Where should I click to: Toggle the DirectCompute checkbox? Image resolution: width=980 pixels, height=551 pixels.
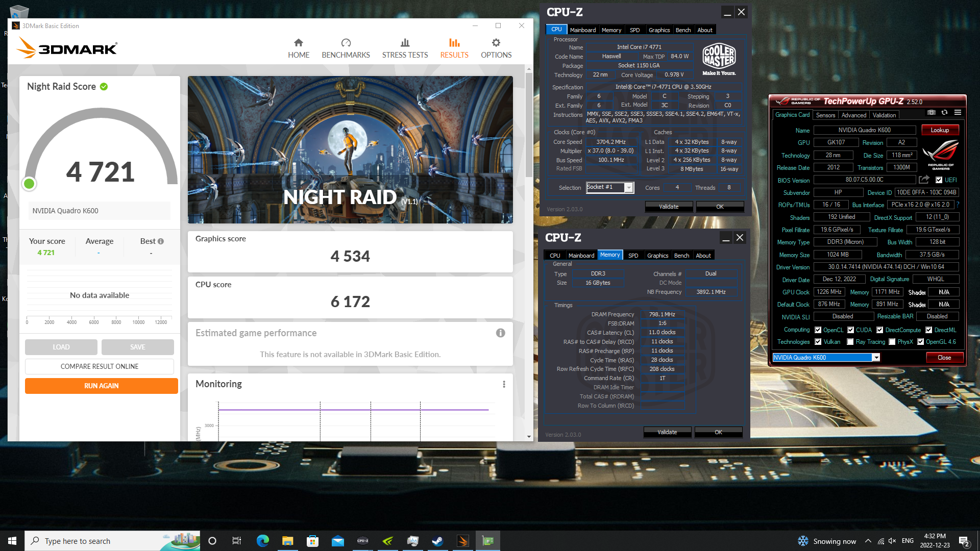pyautogui.click(x=879, y=330)
